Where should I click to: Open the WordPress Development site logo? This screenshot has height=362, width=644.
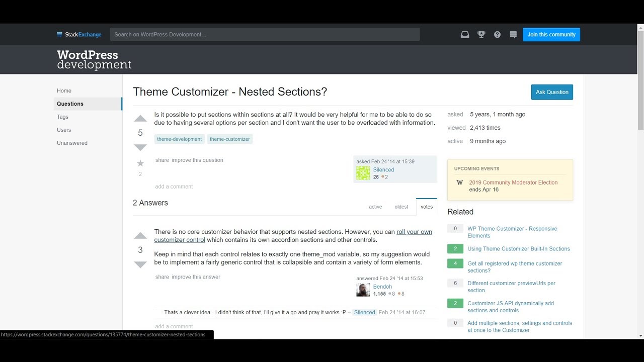click(94, 60)
